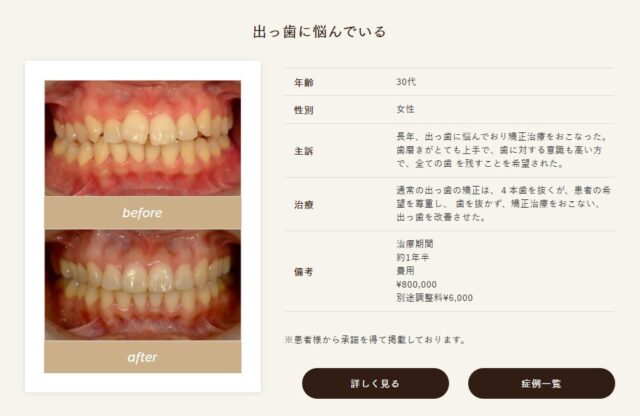The image size is (640, 416).
Task: Select the before teeth photo
Action: pyautogui.click(x=142, y=138)
